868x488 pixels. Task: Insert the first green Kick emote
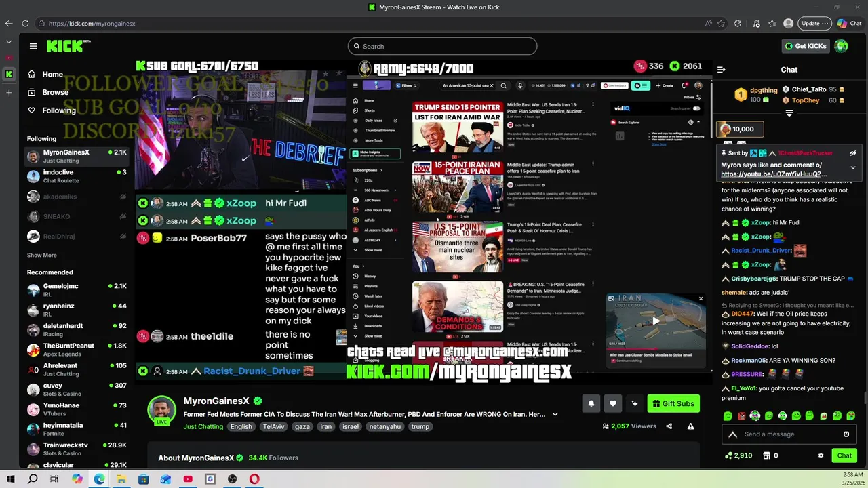pos(728,415)
